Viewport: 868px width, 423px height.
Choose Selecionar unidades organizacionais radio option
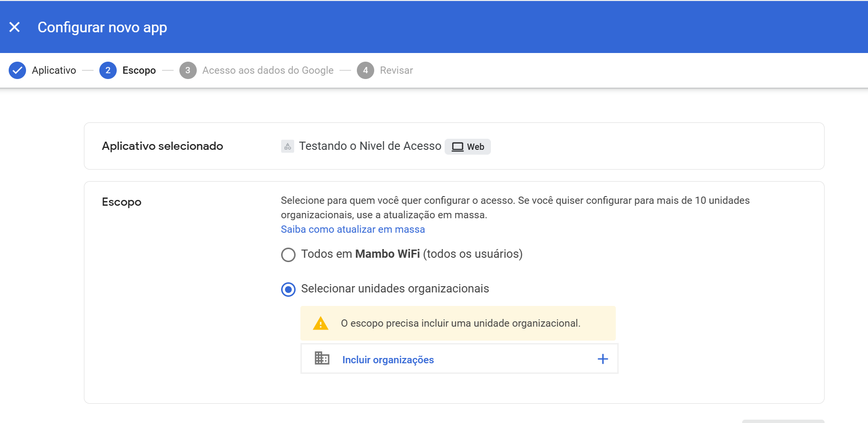point(288,290)
